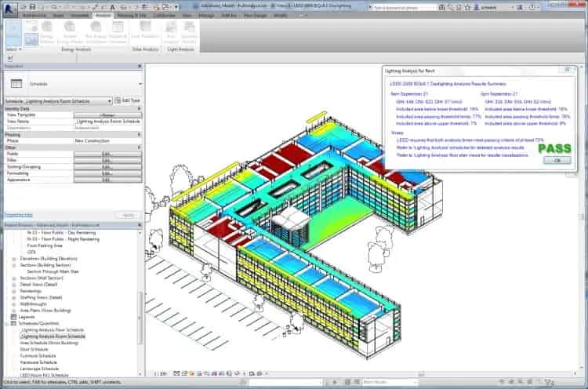Click the Revit application menu logo
Viewport: 588px width, 389px height.
[x=10, y=9]
